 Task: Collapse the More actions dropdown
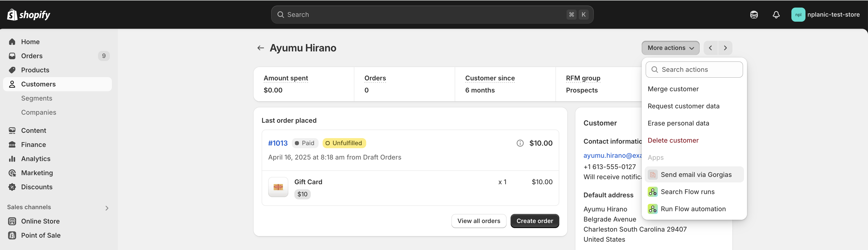pyautogui.click(x=670, y=48)
